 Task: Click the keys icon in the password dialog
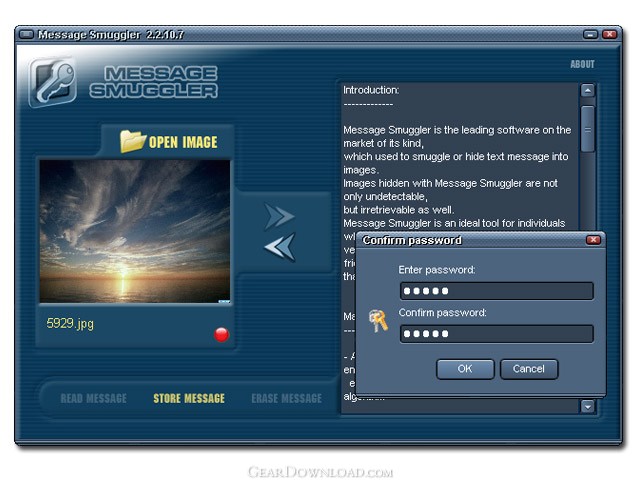(378, 320)
